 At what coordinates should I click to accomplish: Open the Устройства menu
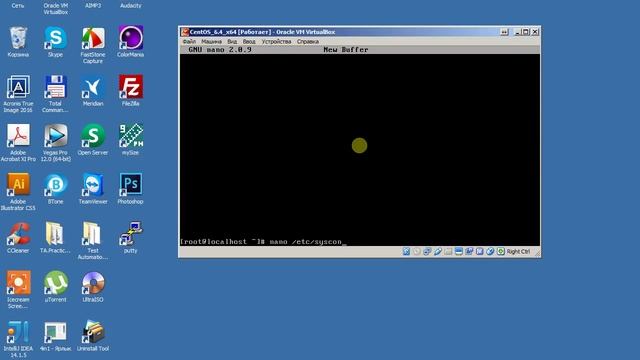point(276,42)
